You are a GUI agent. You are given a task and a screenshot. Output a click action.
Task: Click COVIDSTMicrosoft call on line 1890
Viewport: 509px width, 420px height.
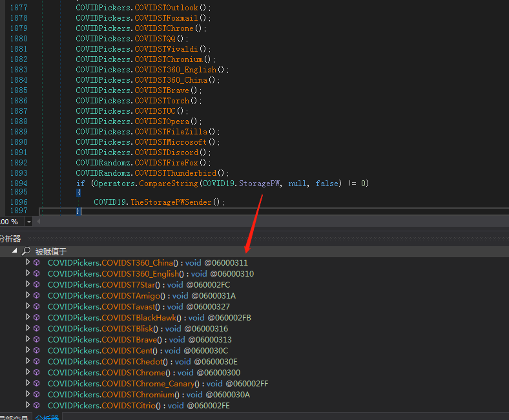click(171, 142)
